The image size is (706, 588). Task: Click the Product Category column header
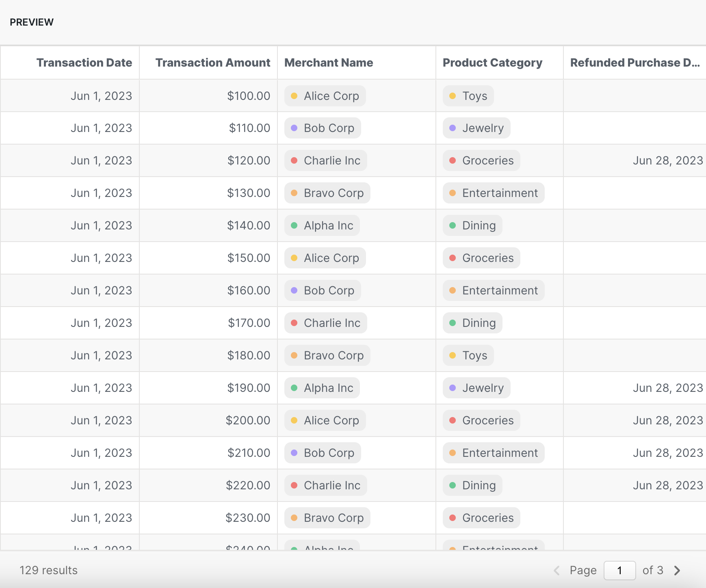coord(492,63)
